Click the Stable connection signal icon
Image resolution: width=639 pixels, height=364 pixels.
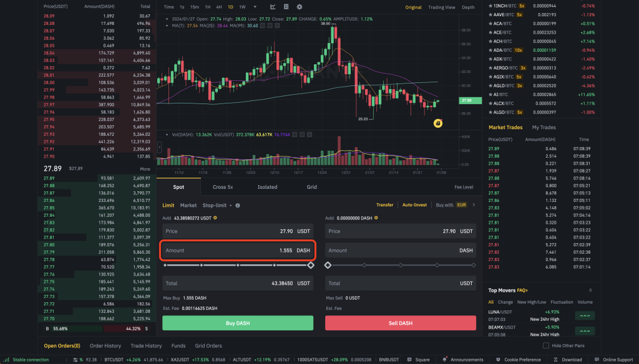(6, 360)
